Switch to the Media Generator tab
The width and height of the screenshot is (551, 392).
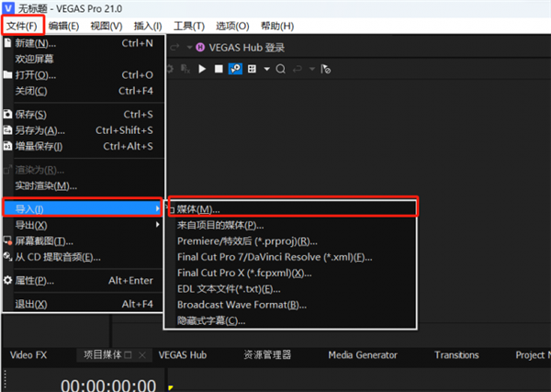pyautogui.click(x=363, y=355)
